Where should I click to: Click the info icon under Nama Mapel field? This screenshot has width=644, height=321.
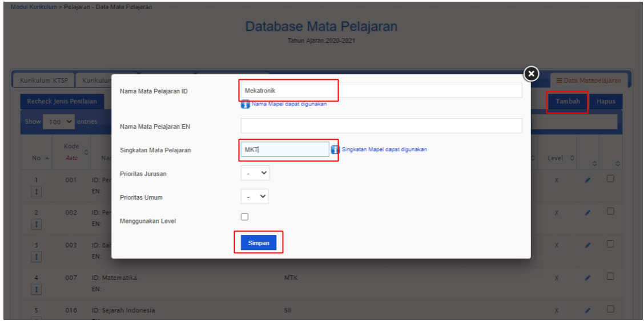245,104
